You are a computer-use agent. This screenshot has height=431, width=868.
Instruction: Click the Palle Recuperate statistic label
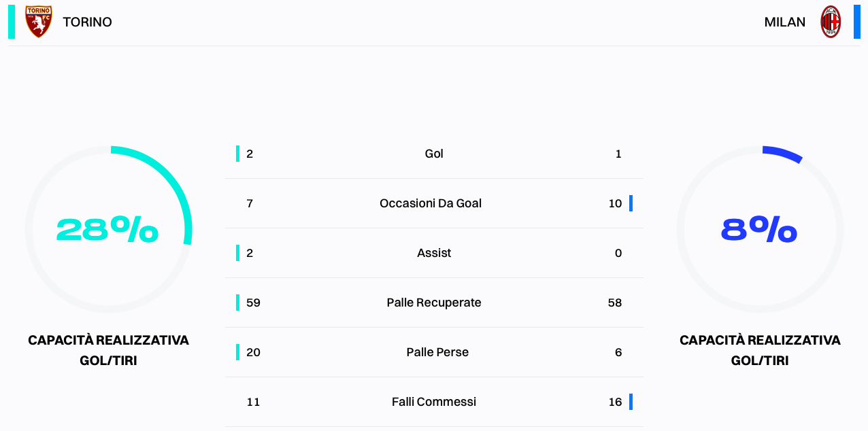tap(434, 303)
